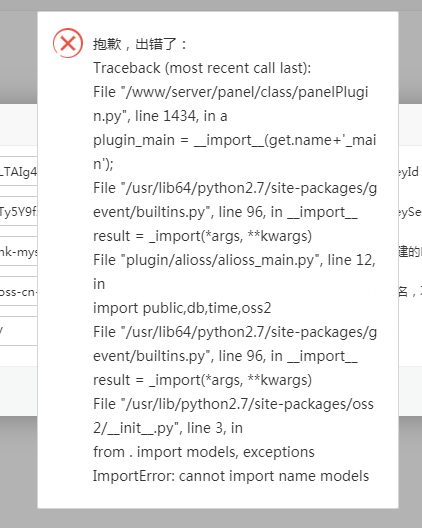Click the partially hidden eyId label
The image size is (422, 528).
coord(409,172)
